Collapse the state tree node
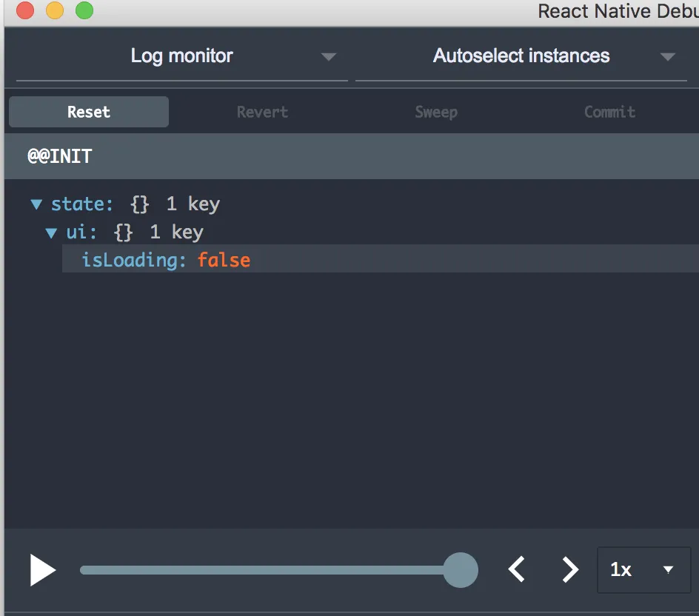 click(36, 204)
